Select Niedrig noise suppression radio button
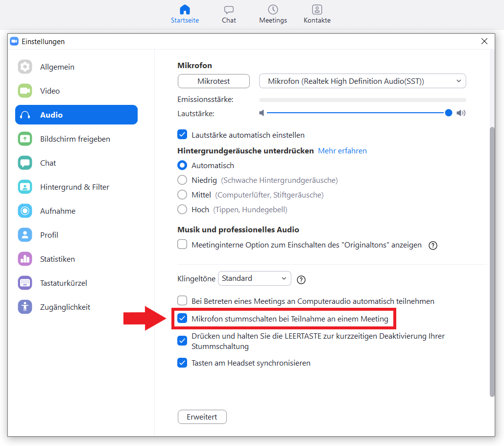 point(182,180)
